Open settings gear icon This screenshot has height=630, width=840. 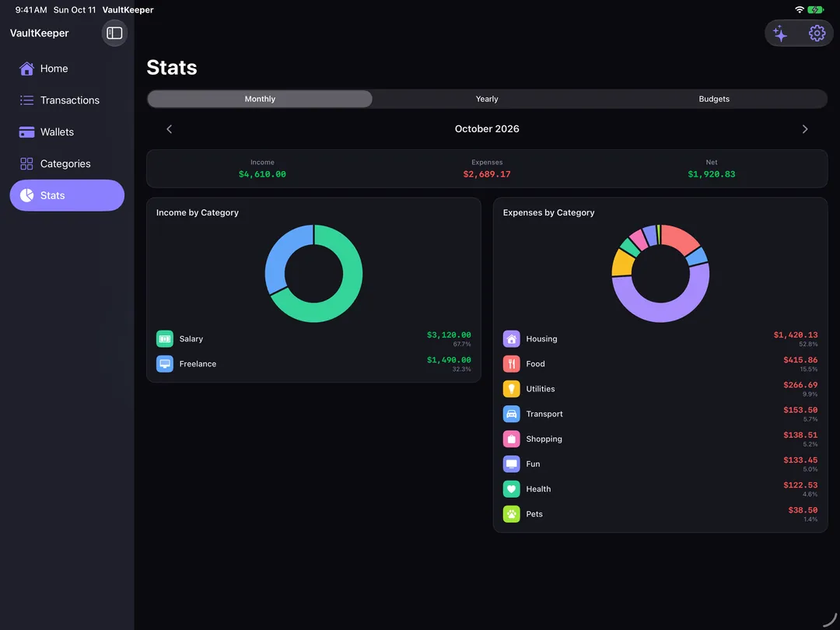[817, 33]
